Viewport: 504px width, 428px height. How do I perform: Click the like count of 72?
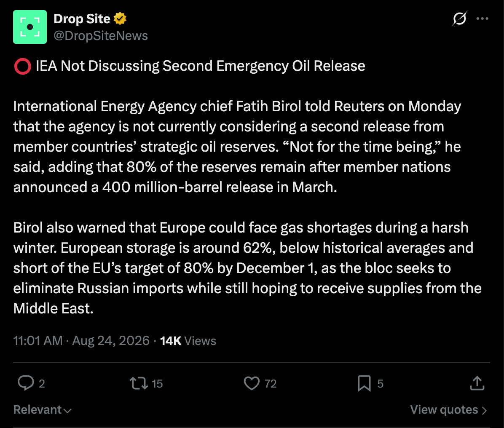(x=271, y=384)
